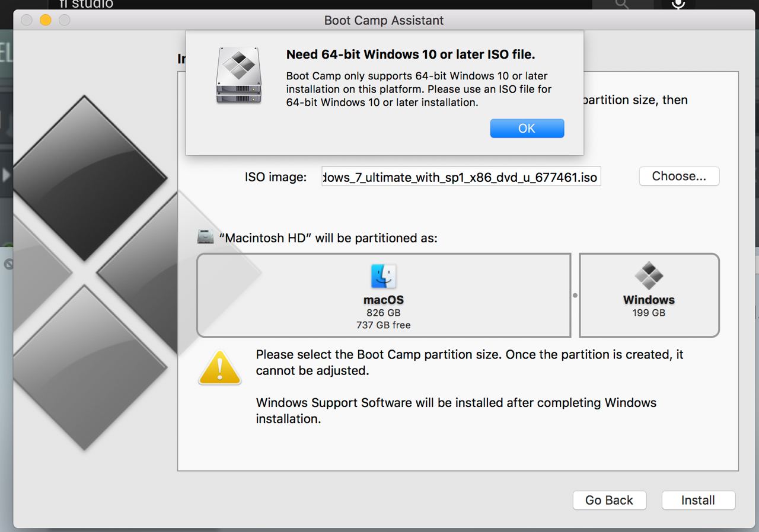Viewport: 759px width, 532px height.
Task: Click the '826 GB' macOS size text
Action: point(383,313)
